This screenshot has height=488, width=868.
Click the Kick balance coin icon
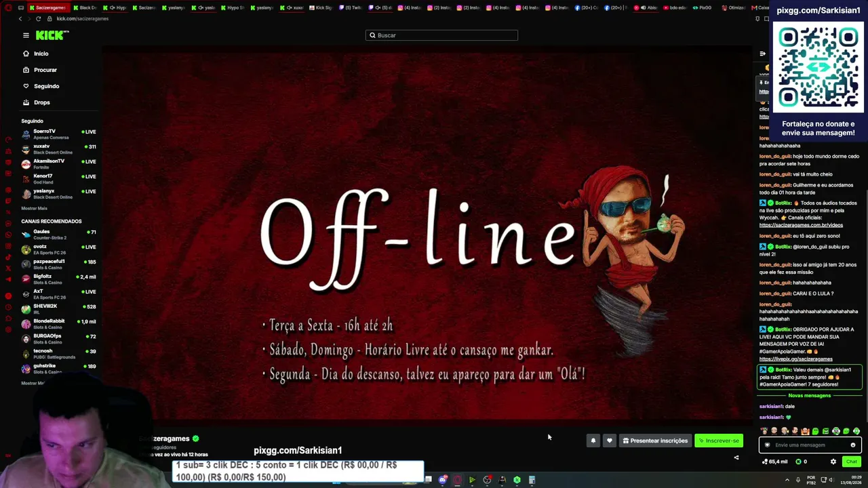[x=798, y=462]
